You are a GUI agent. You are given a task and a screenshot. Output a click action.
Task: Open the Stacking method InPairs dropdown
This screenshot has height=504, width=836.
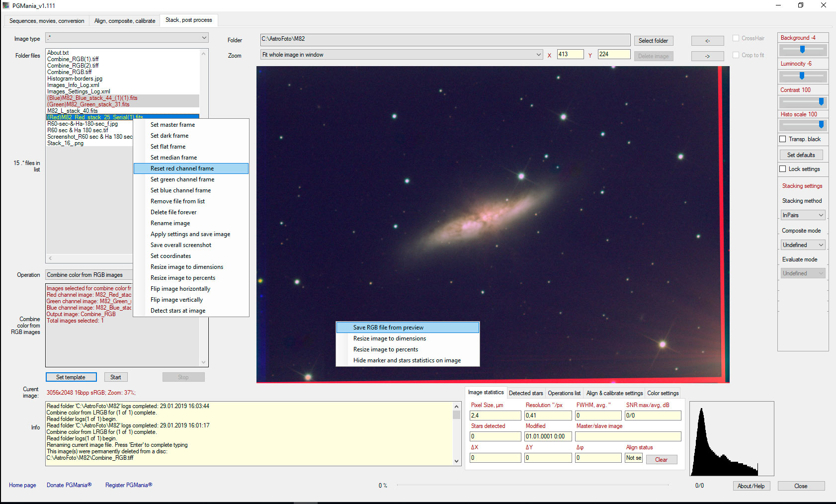tap(803, 215)
